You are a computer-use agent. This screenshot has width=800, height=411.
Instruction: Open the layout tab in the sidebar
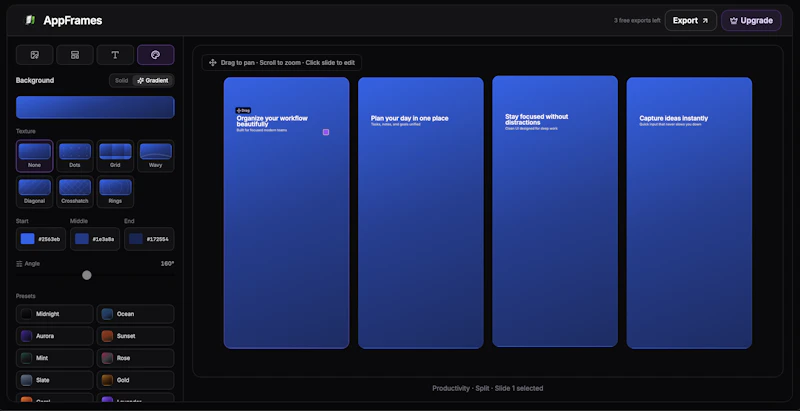(75, 55)
